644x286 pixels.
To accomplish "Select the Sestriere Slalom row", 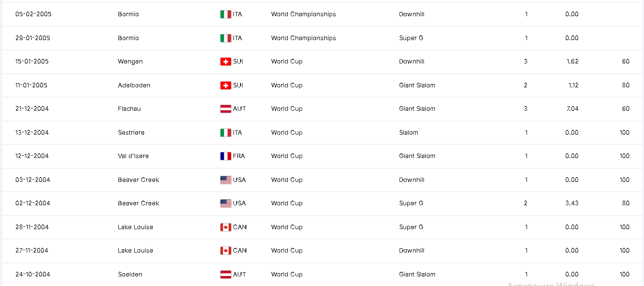I will [322, 133].
